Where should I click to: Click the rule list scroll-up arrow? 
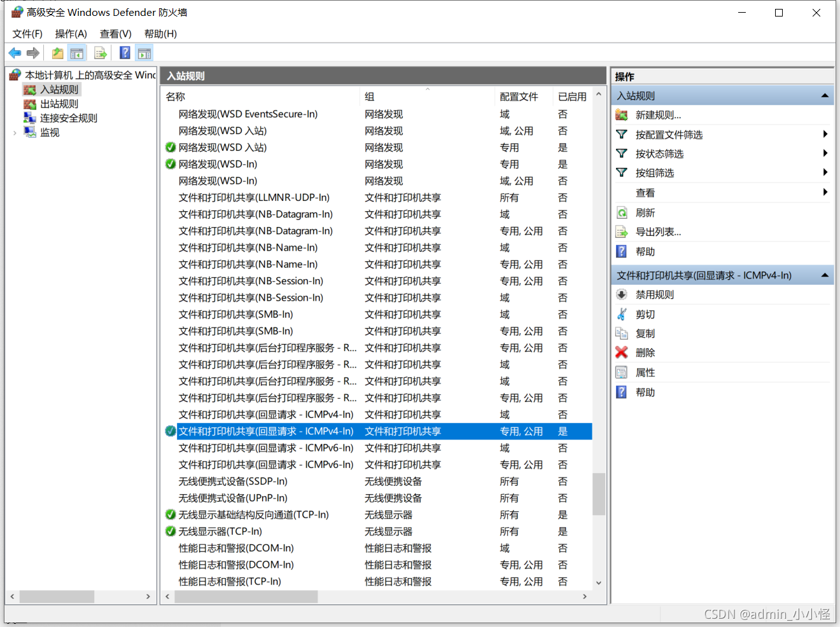pyautogui.click(x=598, y=94)
